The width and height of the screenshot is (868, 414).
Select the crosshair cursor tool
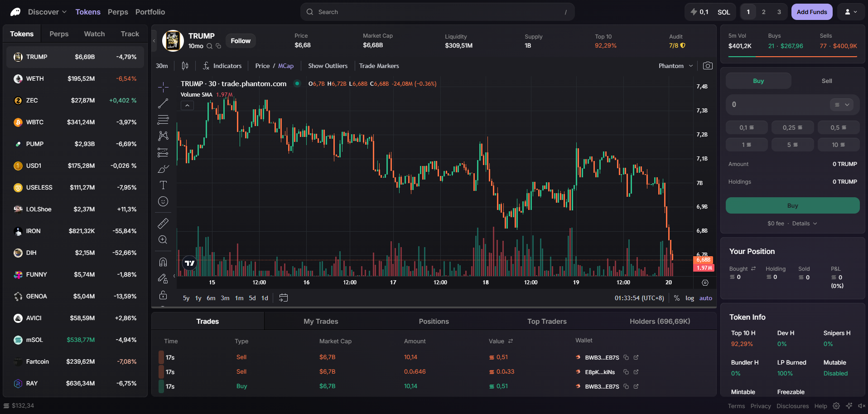click(x=163, y=87)
